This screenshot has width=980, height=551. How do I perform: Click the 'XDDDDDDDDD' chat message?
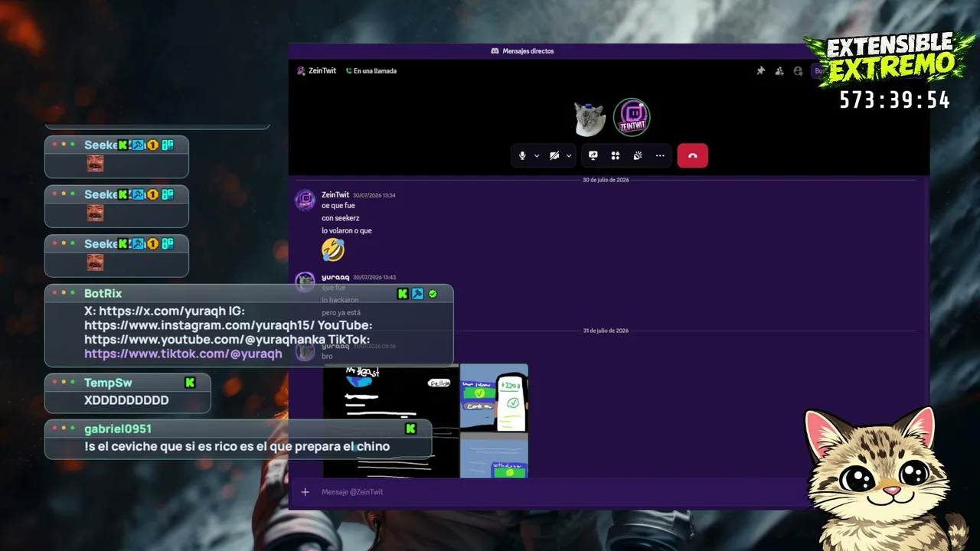coord(126,400)
